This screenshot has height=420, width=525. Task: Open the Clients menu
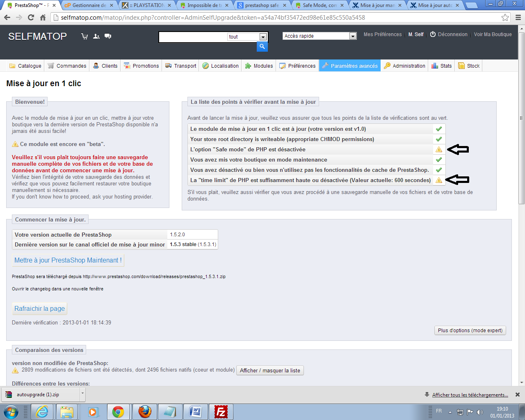(105, 66)
